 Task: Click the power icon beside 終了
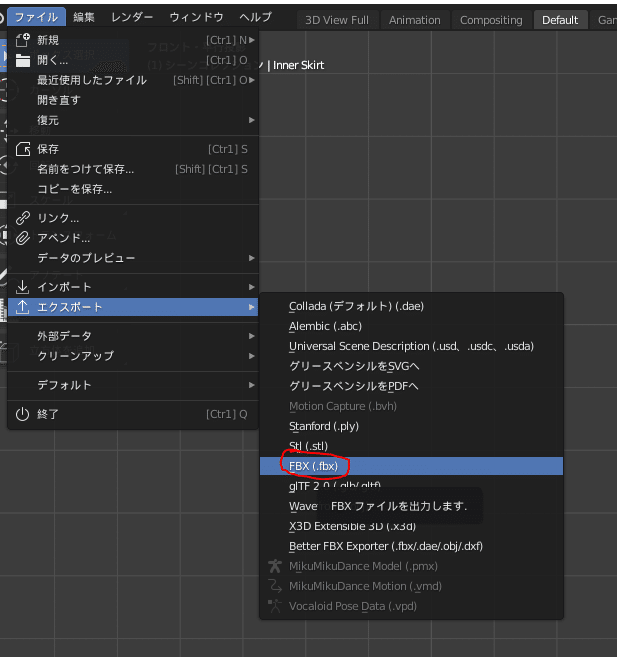click(x=23, y=414)
